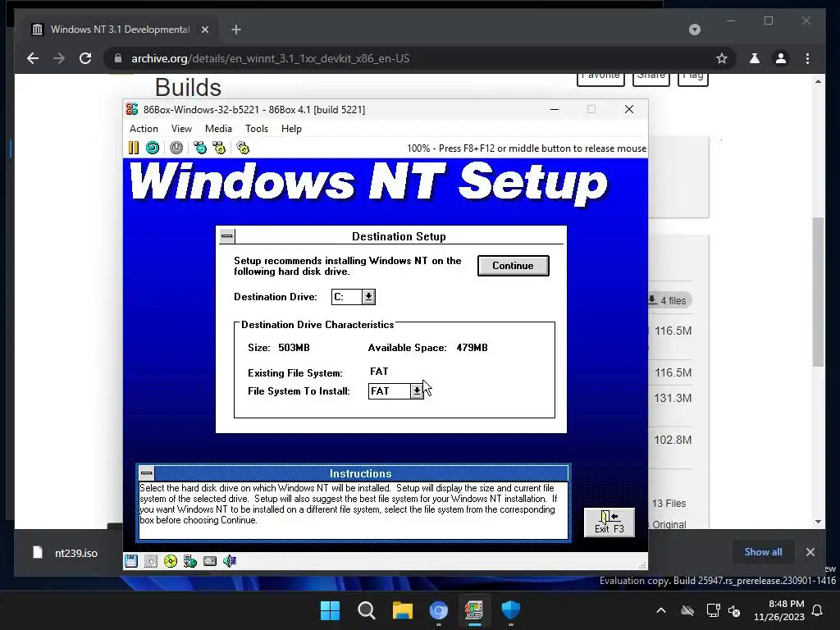Open taskbar Search

point(367,610)
